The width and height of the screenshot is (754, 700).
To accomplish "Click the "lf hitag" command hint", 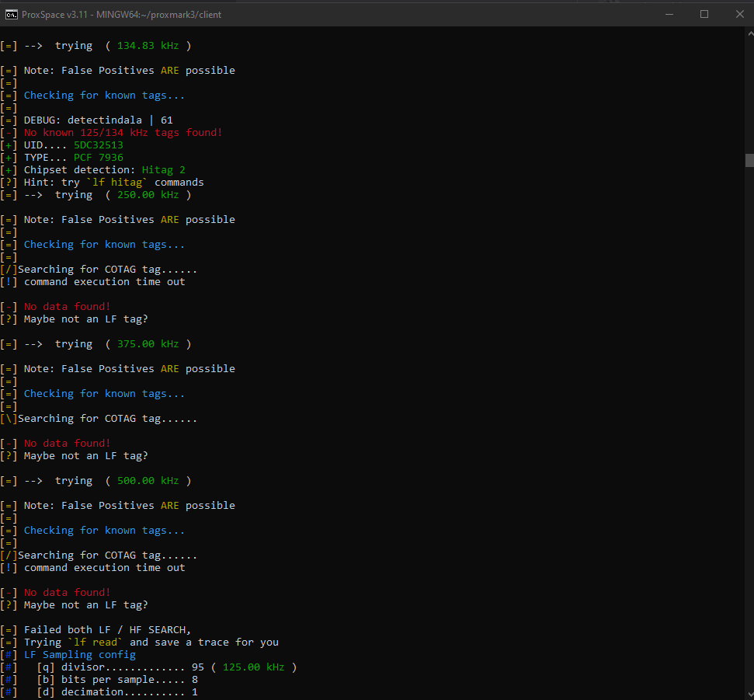I will tap(116, 183).
